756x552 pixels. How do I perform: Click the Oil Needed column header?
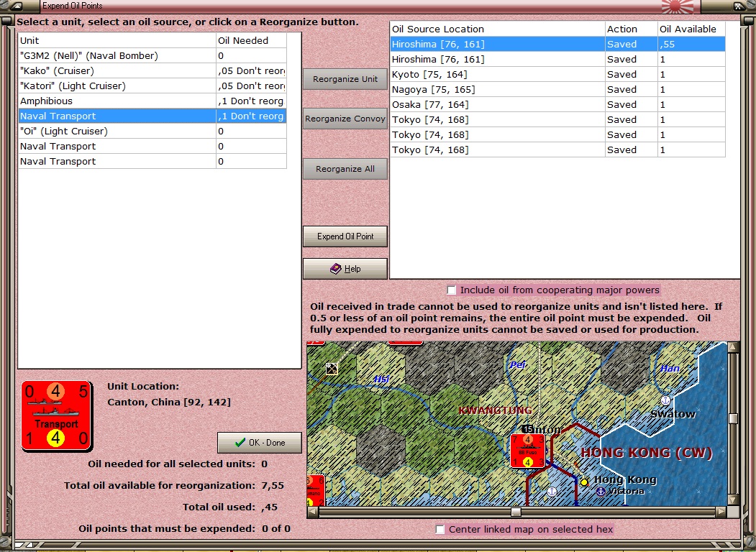(251, 40)
